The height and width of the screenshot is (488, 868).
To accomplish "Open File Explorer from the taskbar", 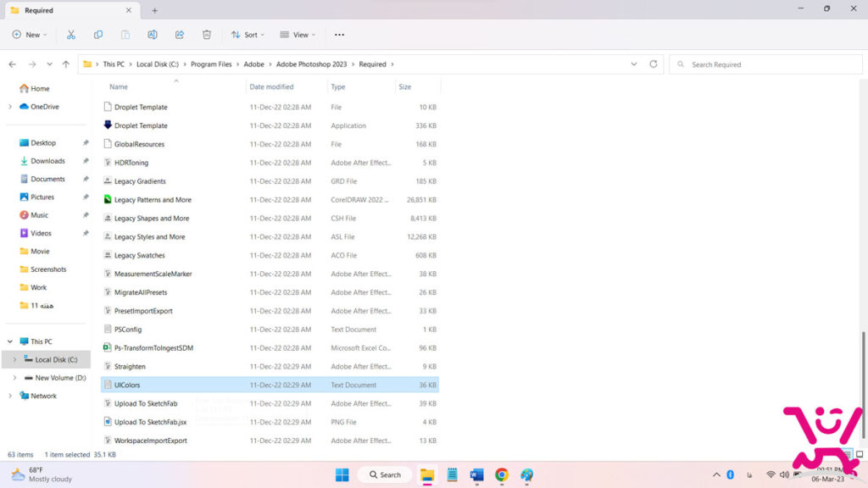I will click(427, 474).
